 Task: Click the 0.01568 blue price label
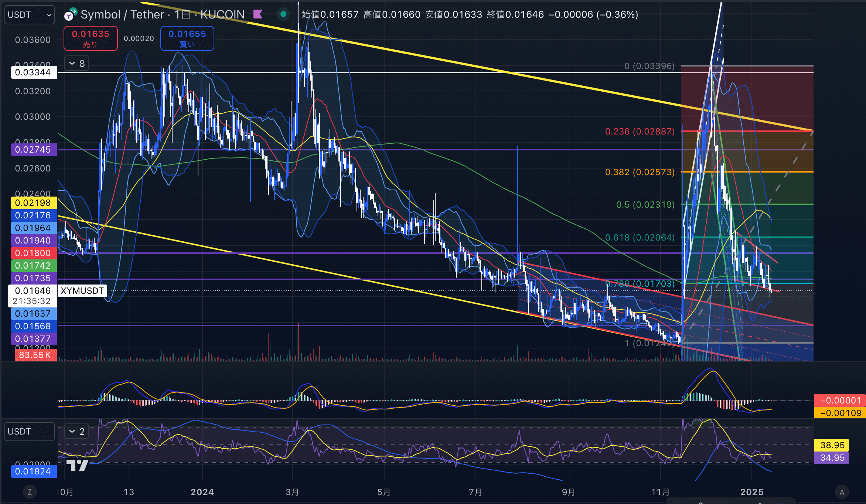tap(34, 326)
